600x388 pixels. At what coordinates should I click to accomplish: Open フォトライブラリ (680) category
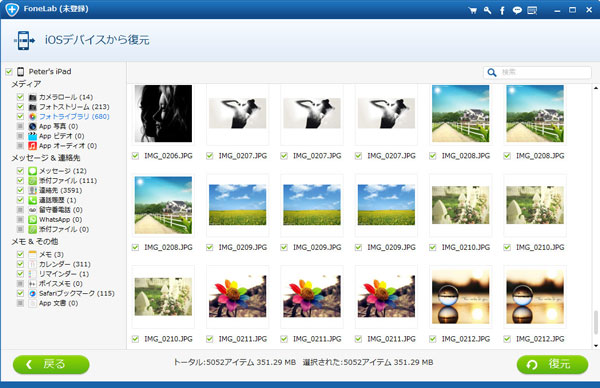(74, 116)
